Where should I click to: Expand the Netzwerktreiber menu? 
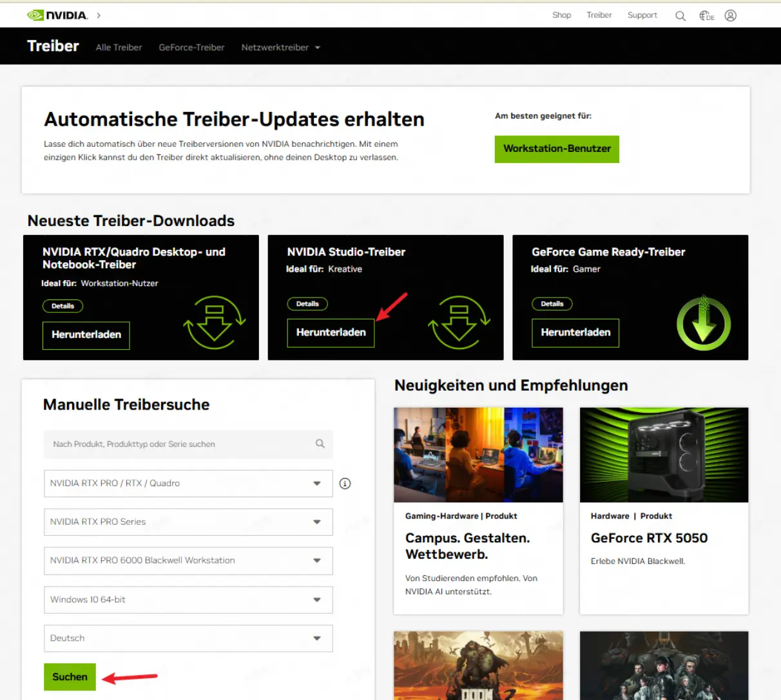[x=280, y=47]
